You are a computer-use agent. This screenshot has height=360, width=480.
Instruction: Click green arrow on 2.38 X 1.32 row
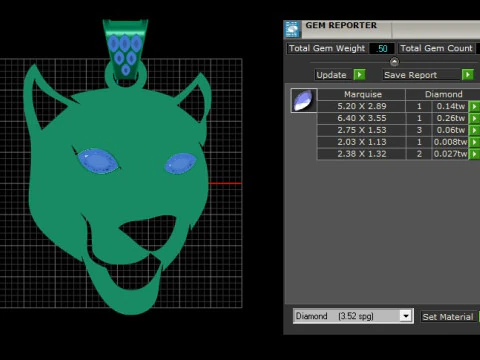(474, 154)
